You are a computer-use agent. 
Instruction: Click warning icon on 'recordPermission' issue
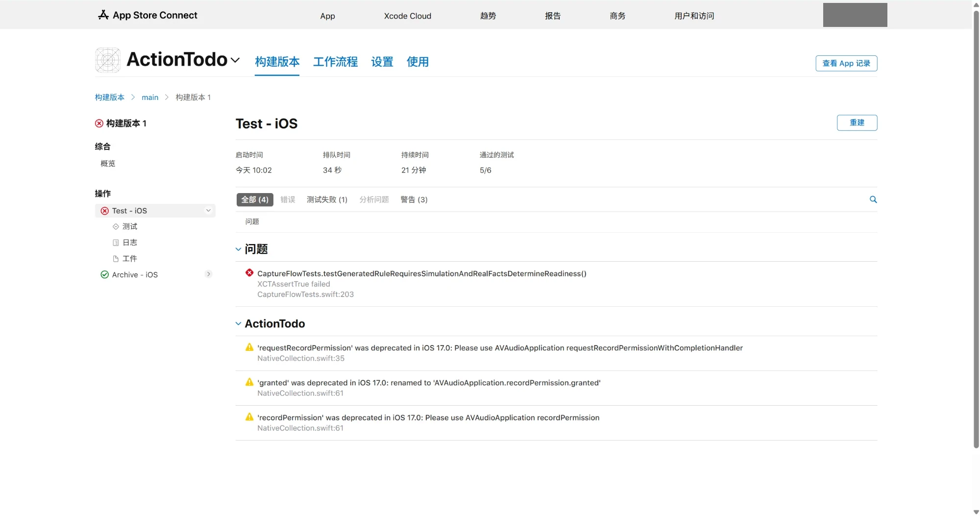(249, 417)
